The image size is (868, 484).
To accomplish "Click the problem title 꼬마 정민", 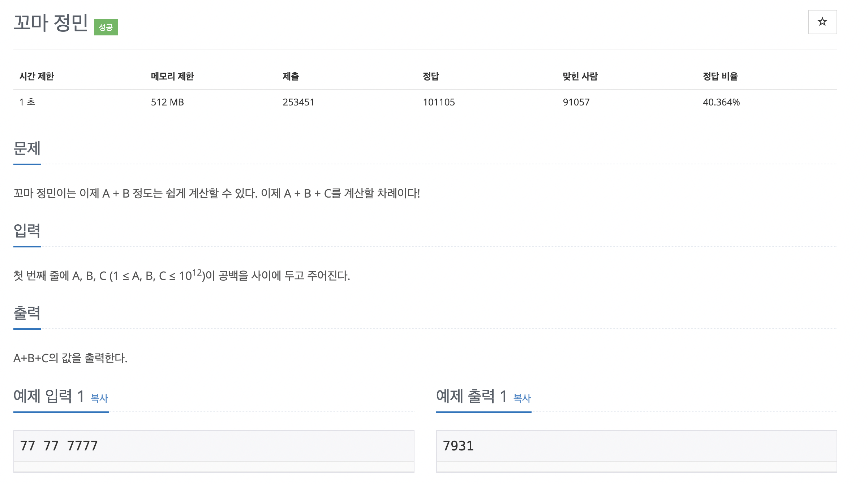I will 51,22.
